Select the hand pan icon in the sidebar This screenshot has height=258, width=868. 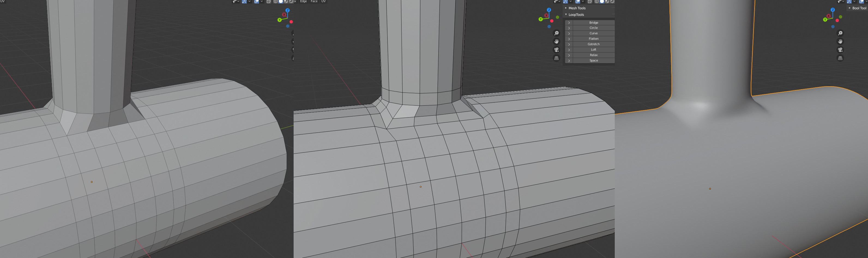pyautogui.click(x=557, y=41)
